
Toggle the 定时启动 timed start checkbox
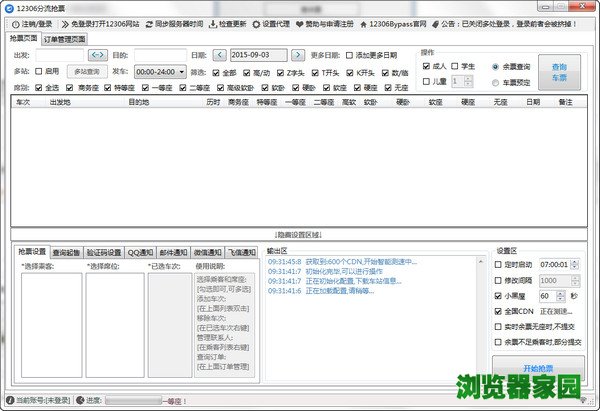[500, 264]
